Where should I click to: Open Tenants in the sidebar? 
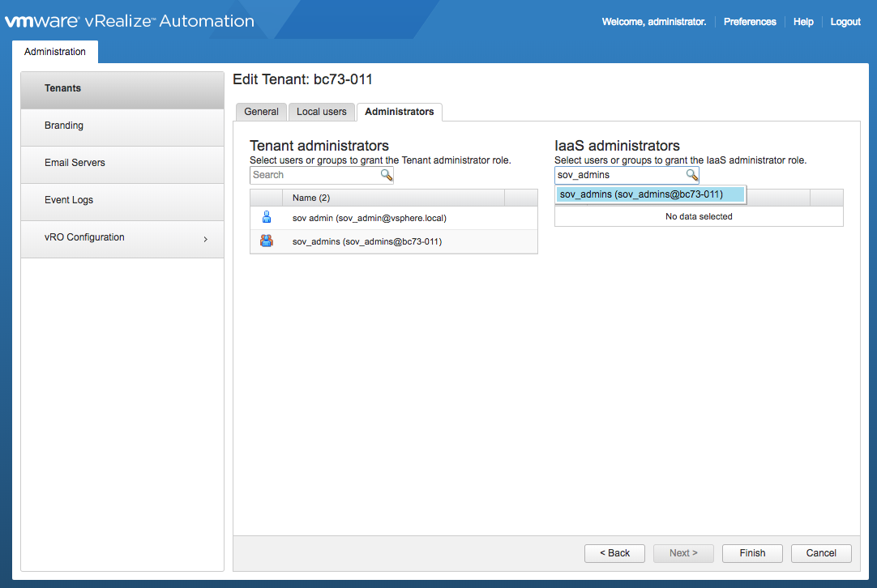(x=122, y=90)
